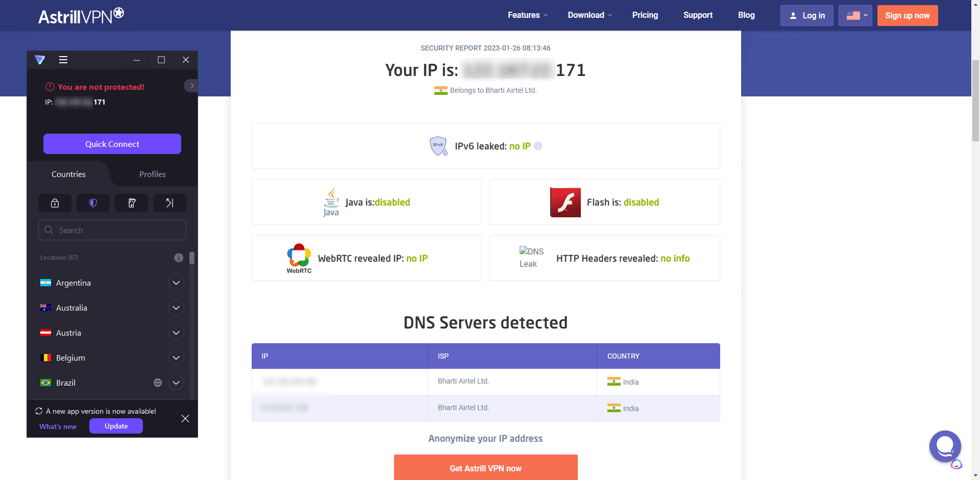Image resolution: width=980 pixels, height=480 pixels.
Task: Select Austria in the country list
Action: pyautogui.click(x=68, y=333)
